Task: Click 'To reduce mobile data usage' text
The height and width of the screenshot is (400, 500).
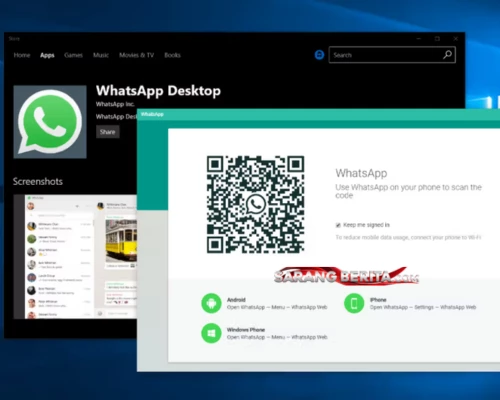Action: tap(408, 237)
